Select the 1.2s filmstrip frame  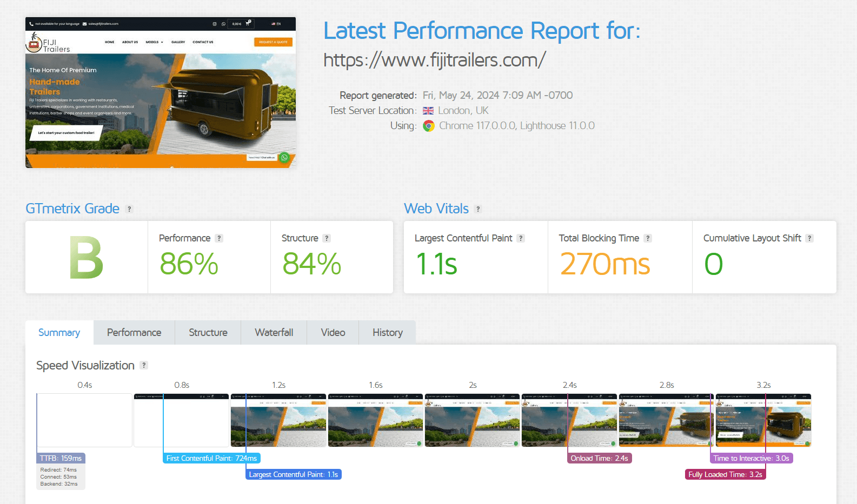[278, 420]
